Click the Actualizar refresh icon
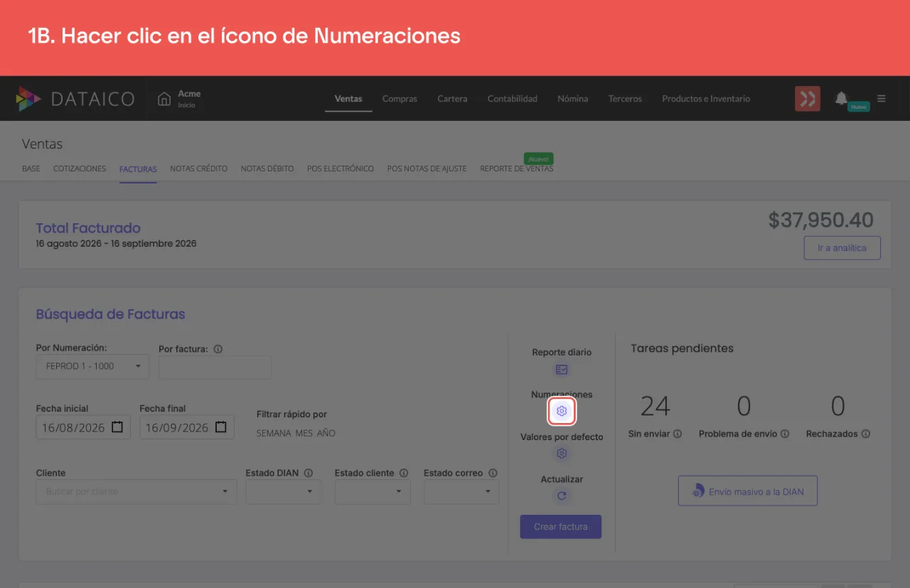 point(562,496)
